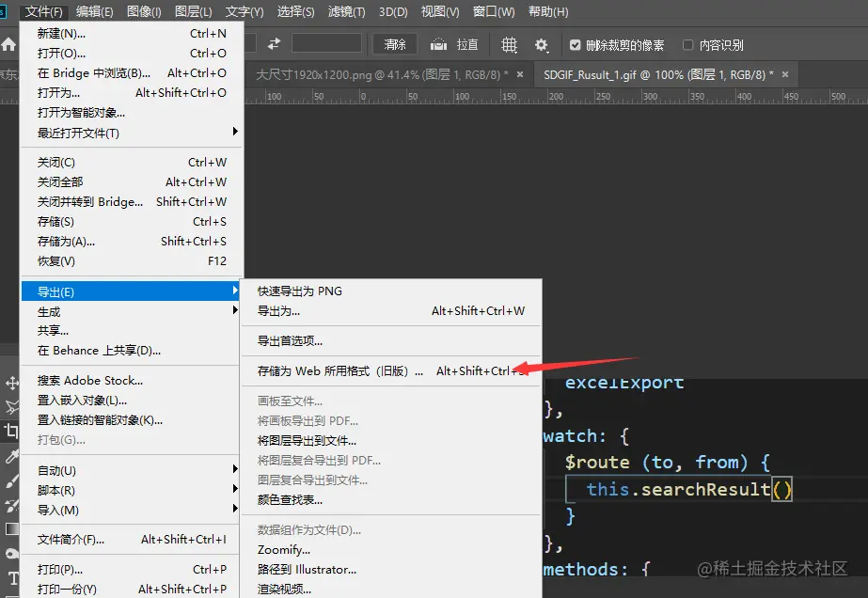Viewport: 868px width, 598px height.
Task: Open the 视图(V) menu
Action: [440, 11]
